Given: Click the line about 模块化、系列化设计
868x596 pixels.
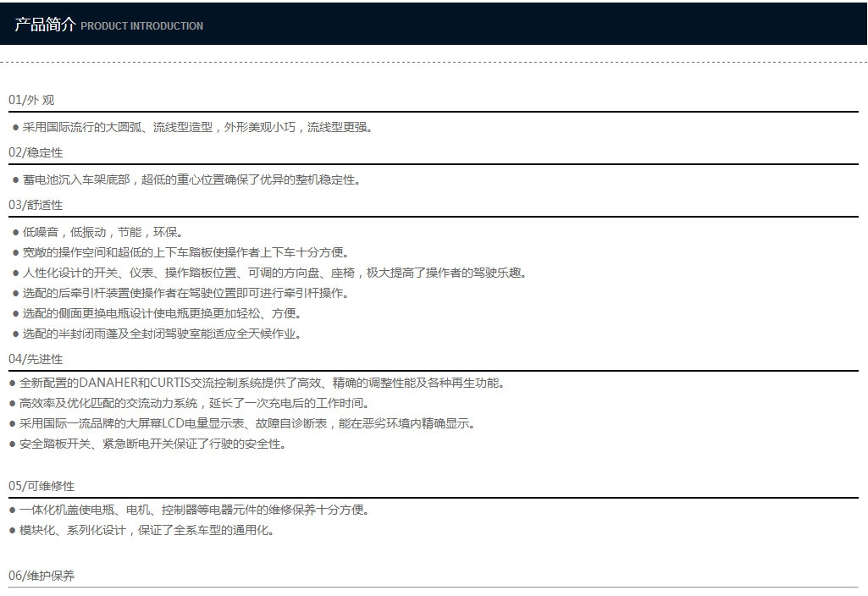Looking at the screenshot, I should [x=141, y=531].
